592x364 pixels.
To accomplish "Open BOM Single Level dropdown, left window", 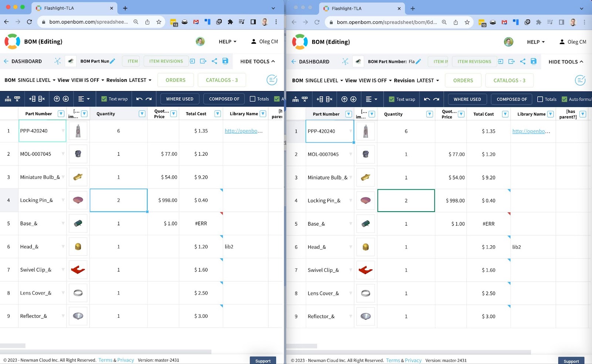I will [30, 80].
